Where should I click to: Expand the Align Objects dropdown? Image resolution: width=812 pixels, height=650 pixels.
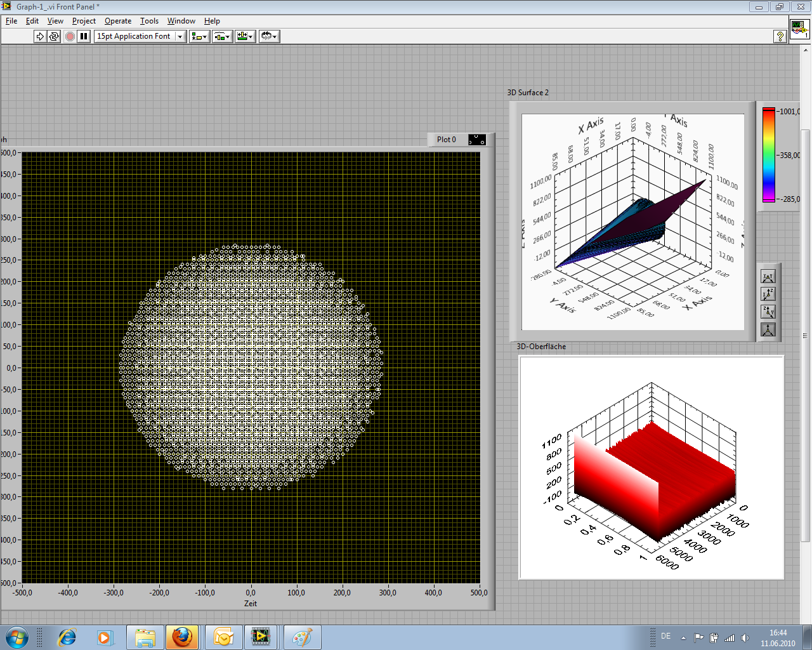[199, 36]
